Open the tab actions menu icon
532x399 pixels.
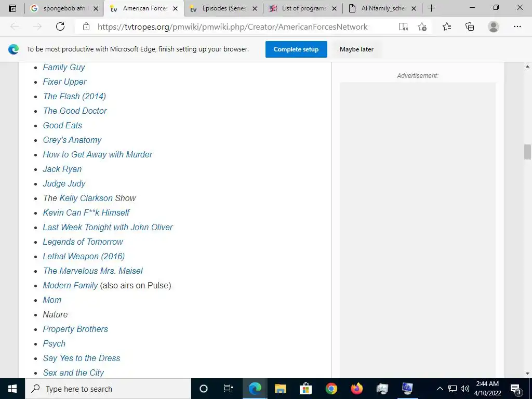pyautogui.click(x=12, y=8)
